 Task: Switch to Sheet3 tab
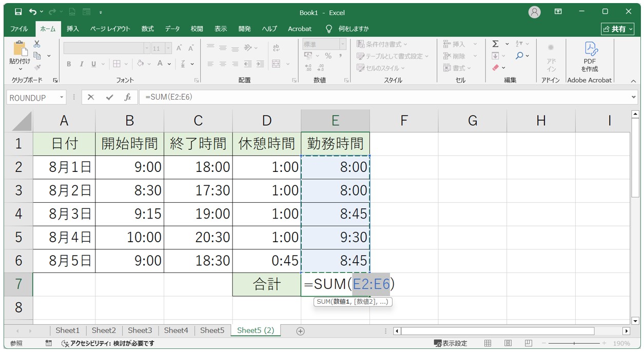tap(140, 331)
